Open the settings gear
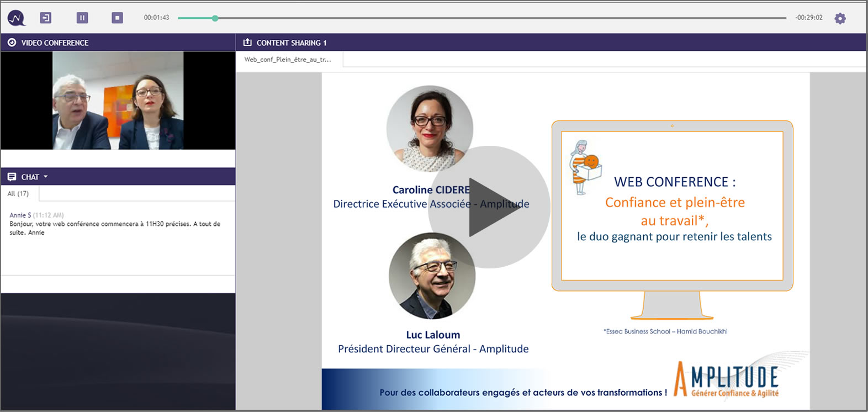This screenshot has width=868, height=412. tap(840, 18)
